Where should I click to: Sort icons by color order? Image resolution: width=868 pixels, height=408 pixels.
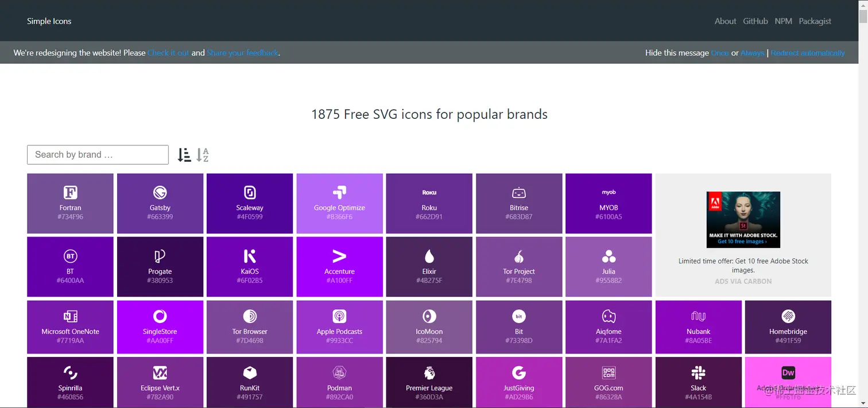[184, 154]
